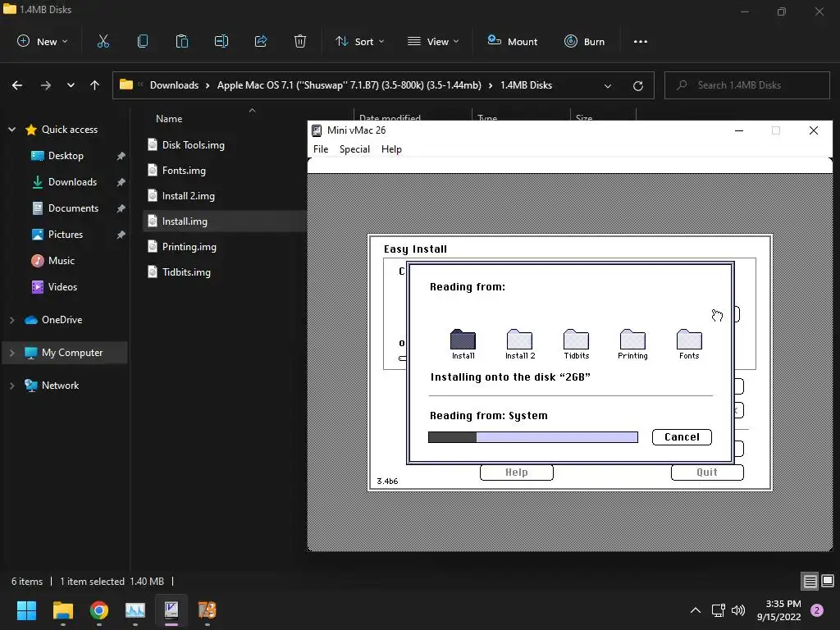The width and height of the screenshot is (840, 630).
Task: Open the Windows Start menu
Action: (x=26, y=610)
